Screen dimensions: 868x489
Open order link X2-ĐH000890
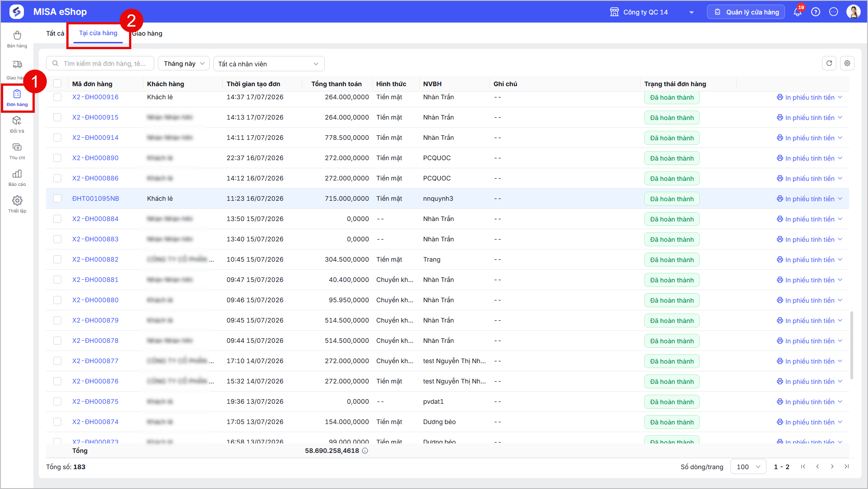(95, 158)
